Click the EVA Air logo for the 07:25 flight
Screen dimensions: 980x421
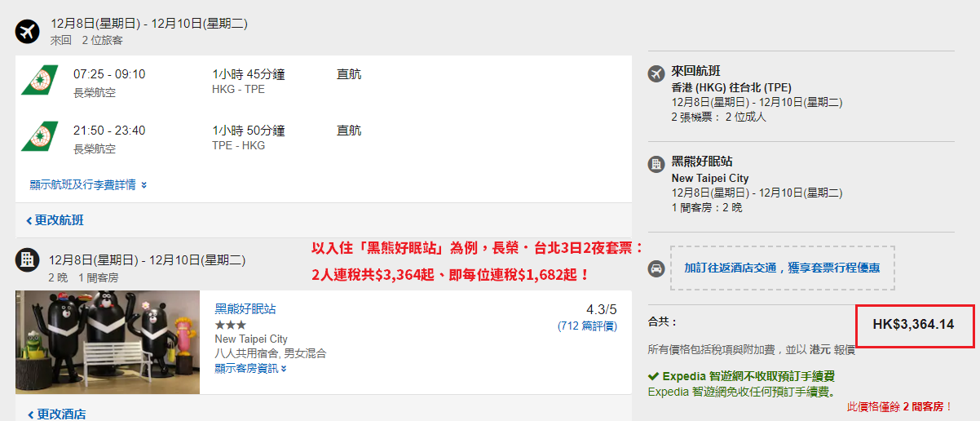[x=41, y=80]
